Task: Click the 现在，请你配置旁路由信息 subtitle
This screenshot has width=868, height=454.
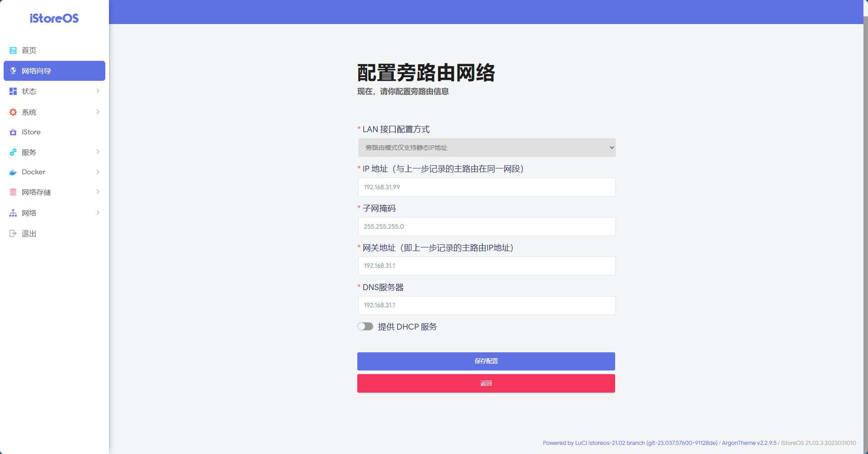Action: pos(403,92)
